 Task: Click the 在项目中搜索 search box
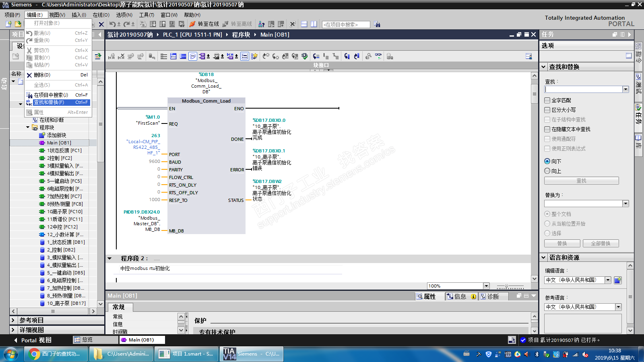point(346,25)
